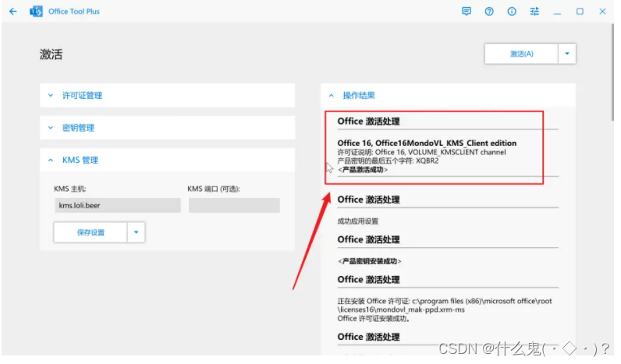Expand the 密钥管理 section
The width and height of the screenshot is (621, 364).
[167, 128]
